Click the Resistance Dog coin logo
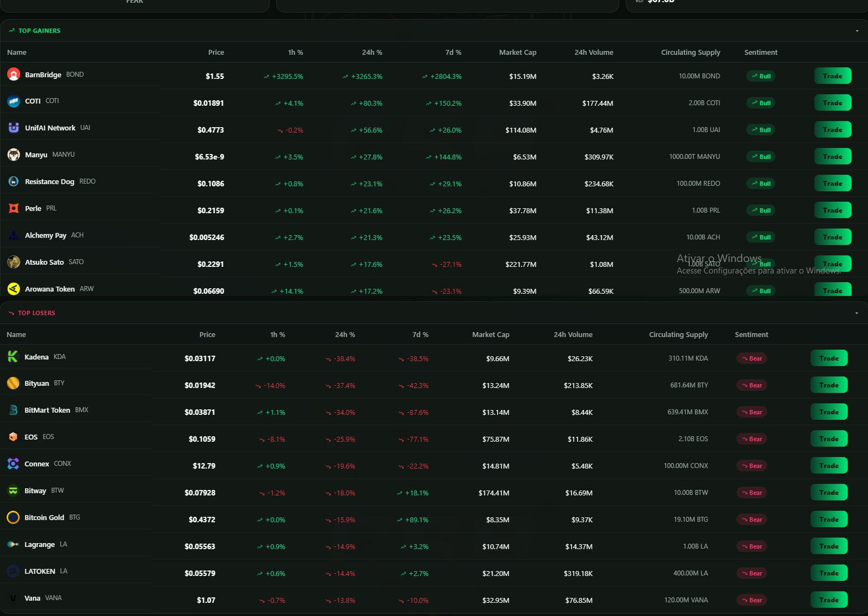This screenshot has height=616, width=868. click(x=14, y=181)
